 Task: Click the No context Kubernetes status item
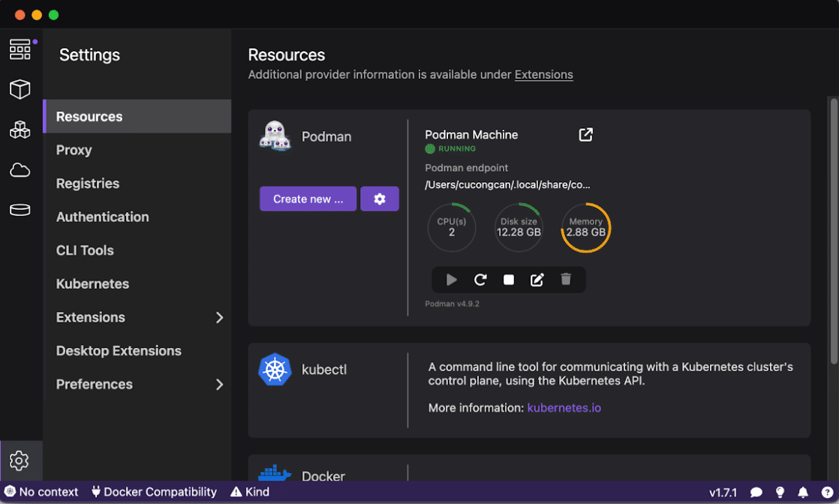[41, 492]
